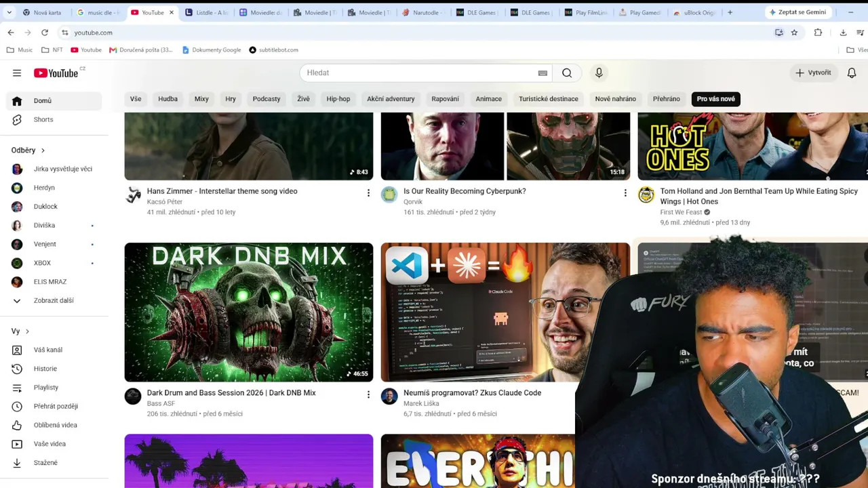Open the Kacsó Péter channel avatar
868x488 pixels.
[x=133, y=195]
